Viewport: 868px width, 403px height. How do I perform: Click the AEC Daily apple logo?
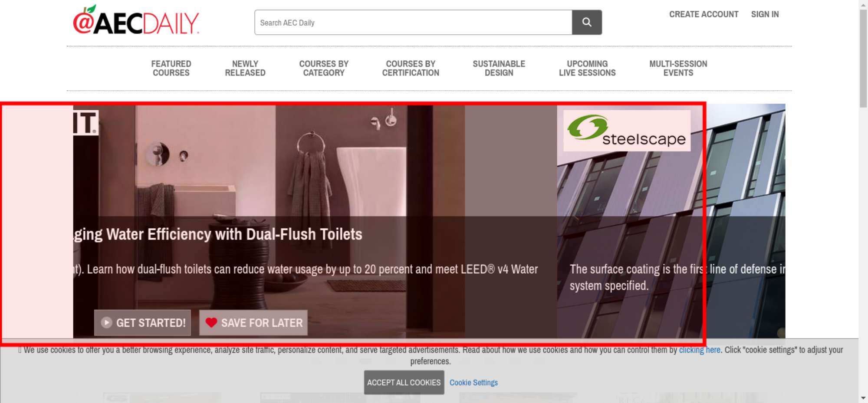point(135,20)
